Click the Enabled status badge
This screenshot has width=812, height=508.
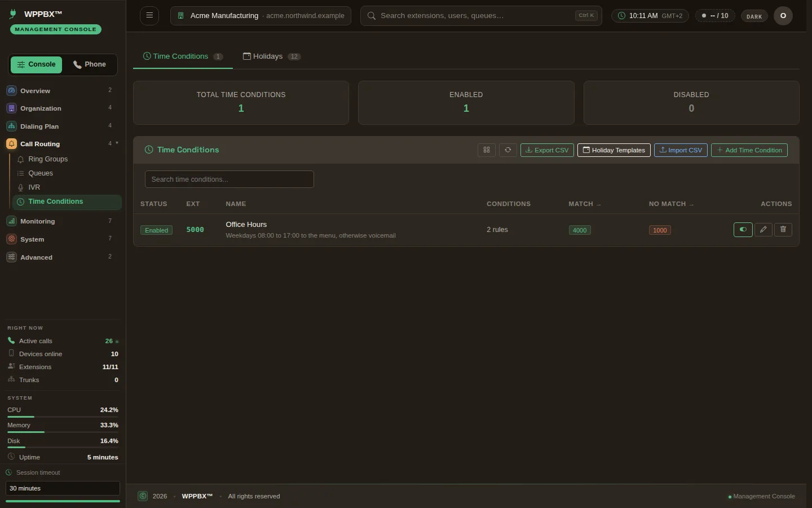[156, 230]
